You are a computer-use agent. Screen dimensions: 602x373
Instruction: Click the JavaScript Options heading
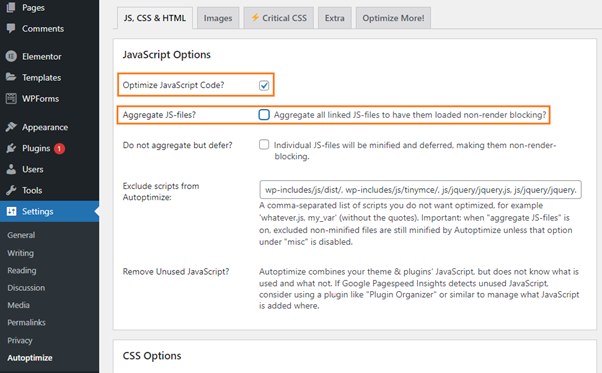pyautogui.click(x=167, y=54)
